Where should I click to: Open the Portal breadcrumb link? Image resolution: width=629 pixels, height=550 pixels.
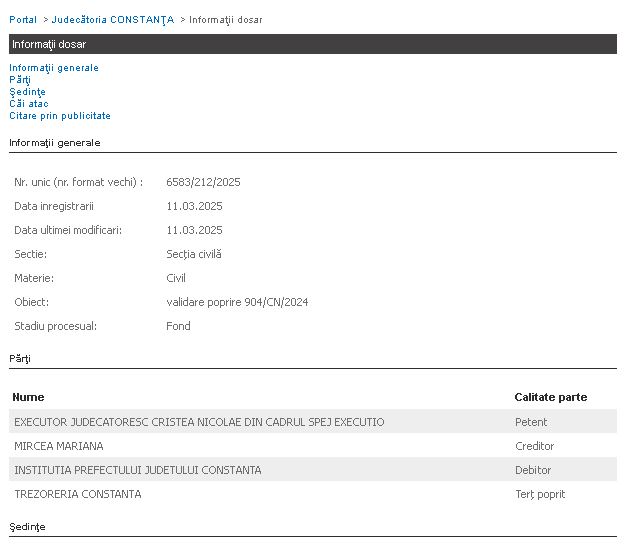pyautogui.click(x=23, y=20)
